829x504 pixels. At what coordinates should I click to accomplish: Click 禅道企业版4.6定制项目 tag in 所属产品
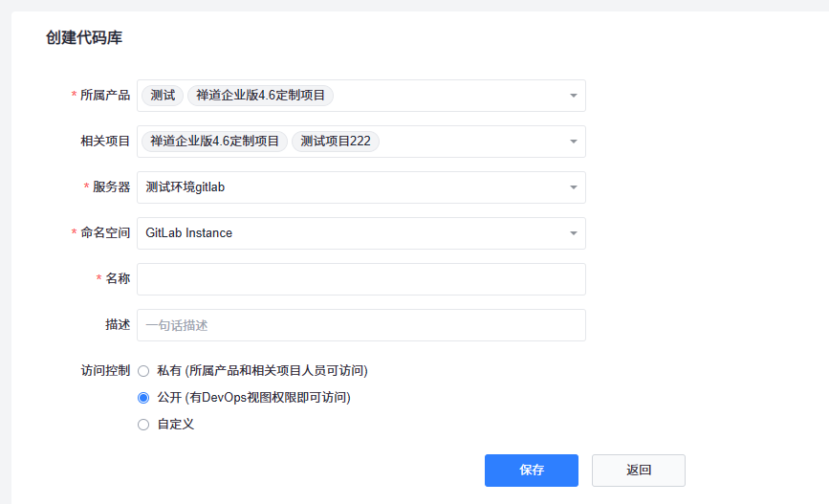[260, 96]
